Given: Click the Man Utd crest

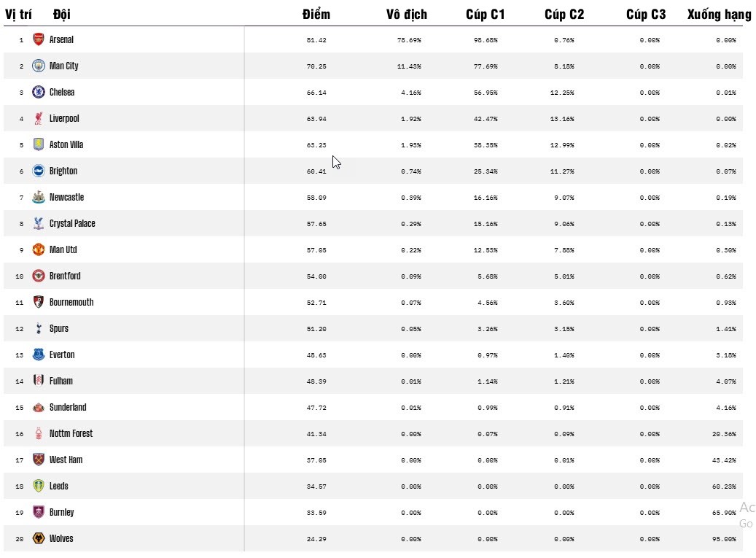Looking at the screenshot, I should pyautogui.click(x=39, y=250).
